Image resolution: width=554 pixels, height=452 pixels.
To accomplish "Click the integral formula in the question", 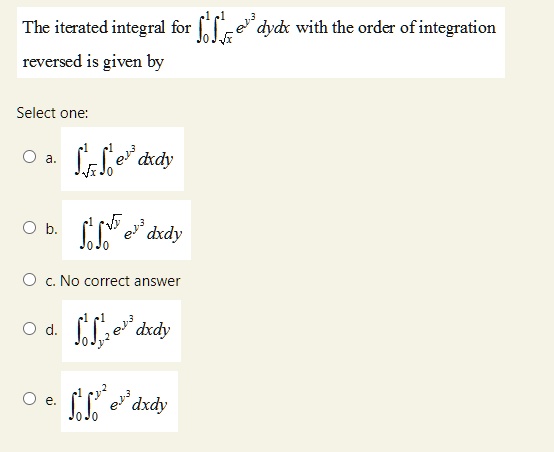I will point(243,28).
